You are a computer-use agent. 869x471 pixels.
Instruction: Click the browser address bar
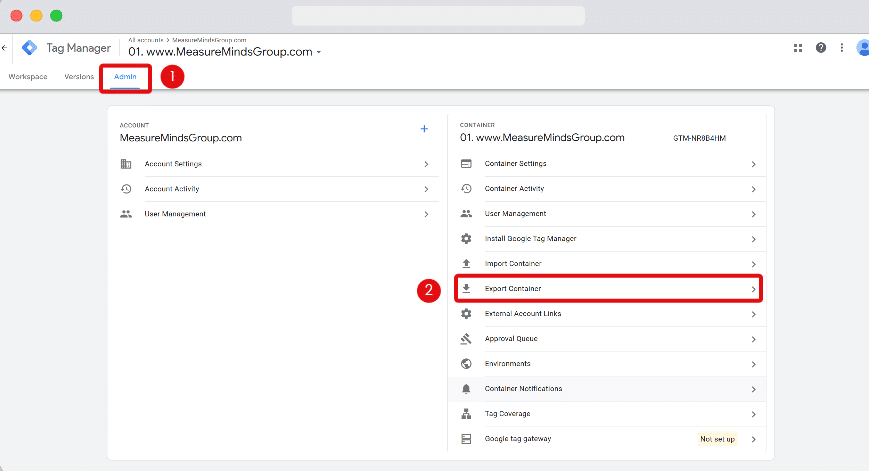[x=438, y=16]
